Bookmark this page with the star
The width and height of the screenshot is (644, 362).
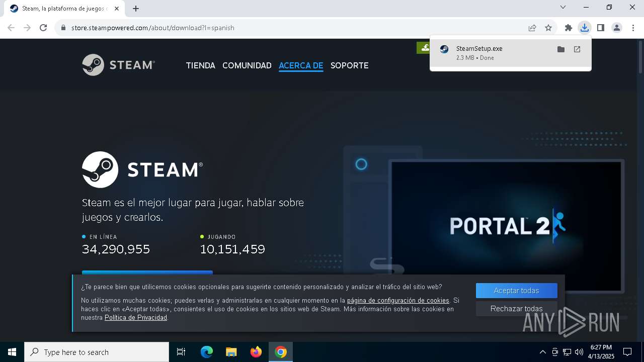[x=548, y=28]
